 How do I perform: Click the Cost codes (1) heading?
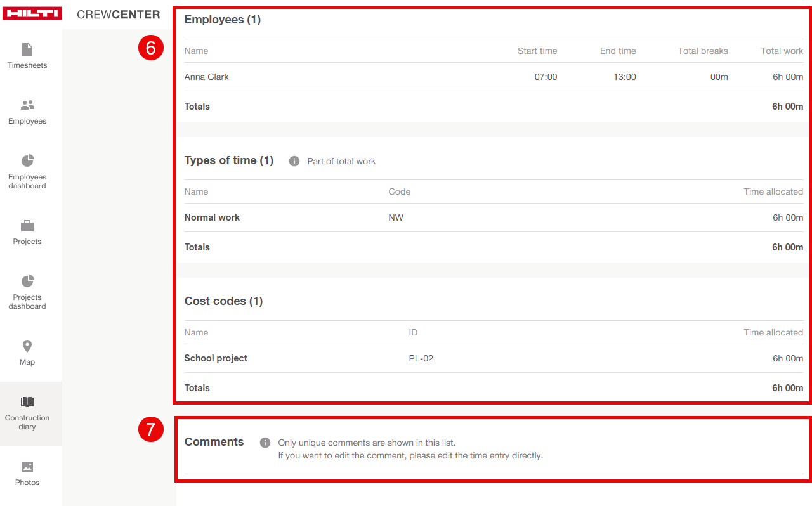223,301
